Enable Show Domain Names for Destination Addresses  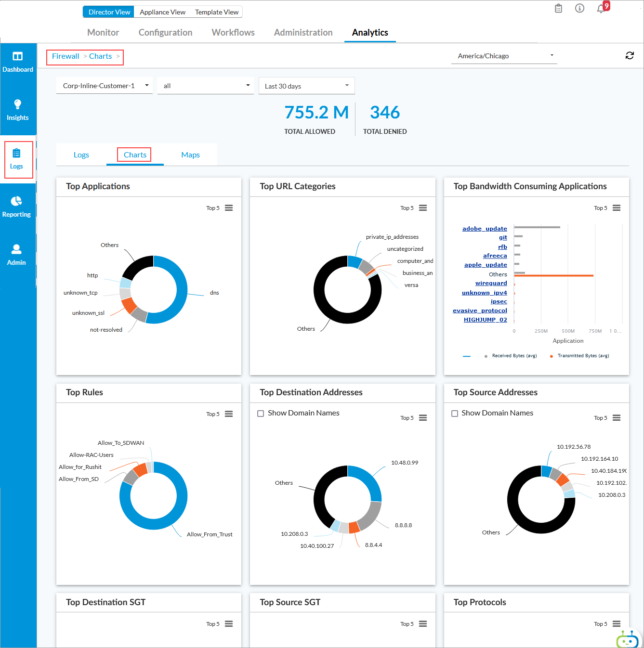tap(261, 414)
